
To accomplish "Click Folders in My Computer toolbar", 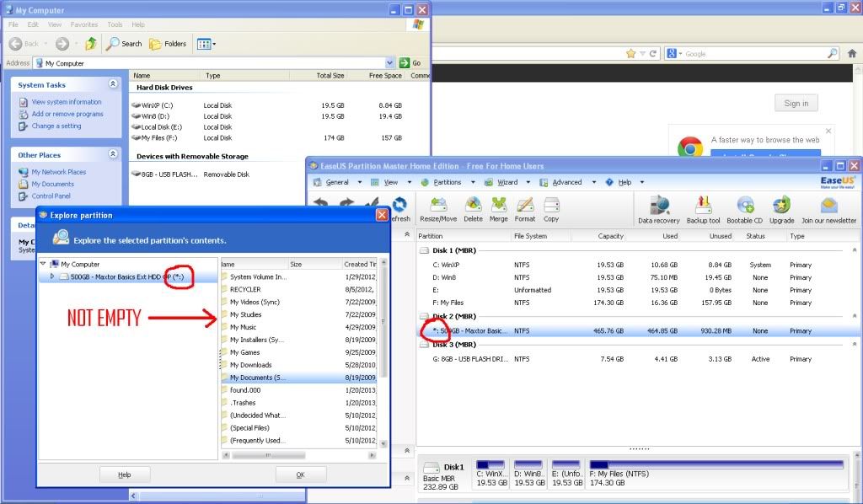I will click(168, 44).
